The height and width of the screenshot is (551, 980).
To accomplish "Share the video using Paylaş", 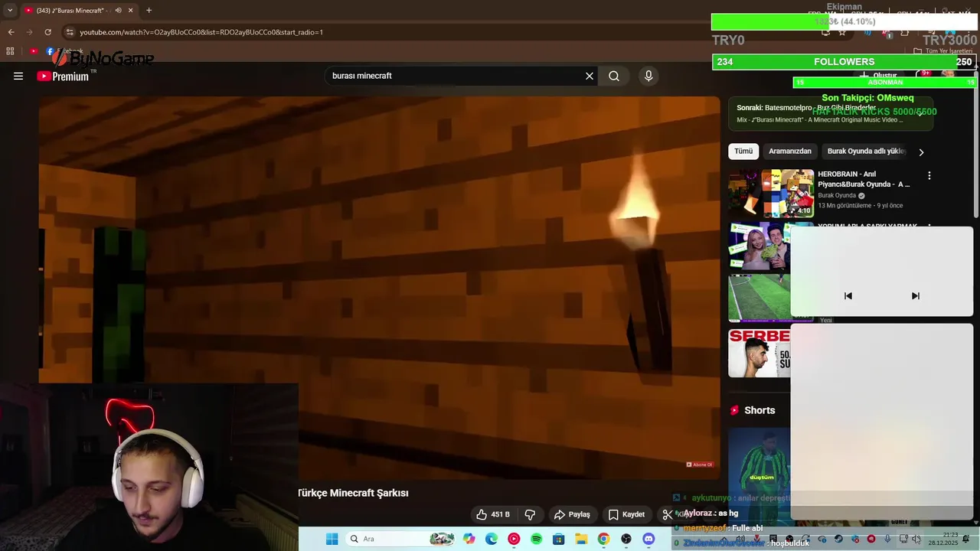I will (x=573, y=514).
